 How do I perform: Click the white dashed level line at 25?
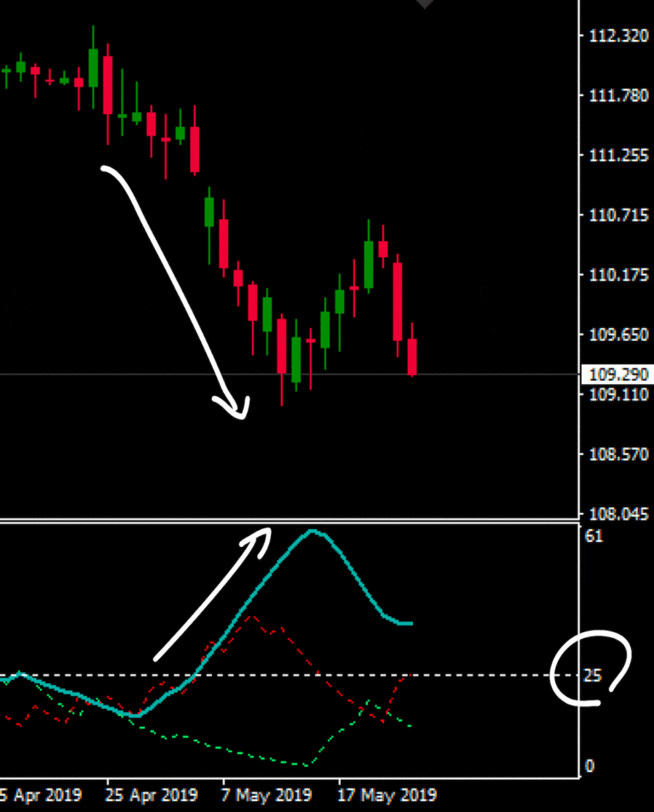(x=477, y=676)
